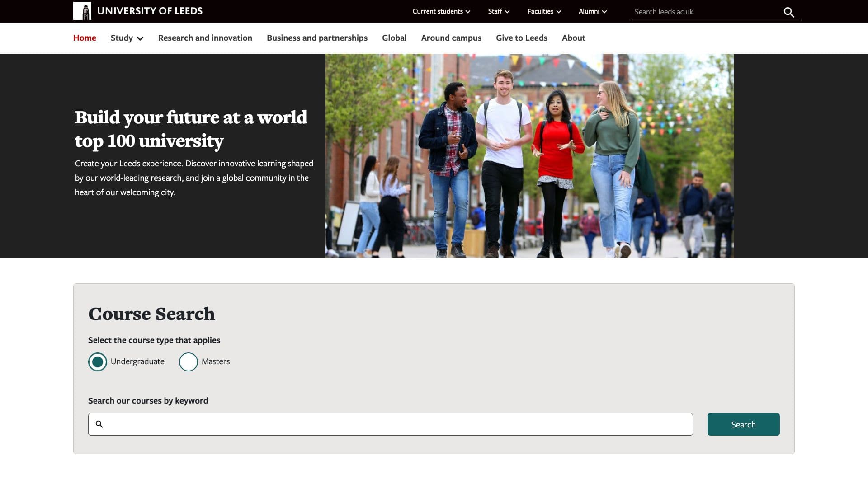Open the Home navigation tab
The image size is (868, 488).
(85, 38)
